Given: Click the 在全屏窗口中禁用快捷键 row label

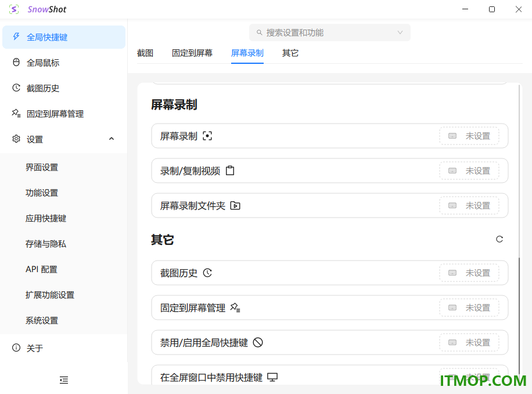Looking at the screenshot, I should click(x=211, y=377).
